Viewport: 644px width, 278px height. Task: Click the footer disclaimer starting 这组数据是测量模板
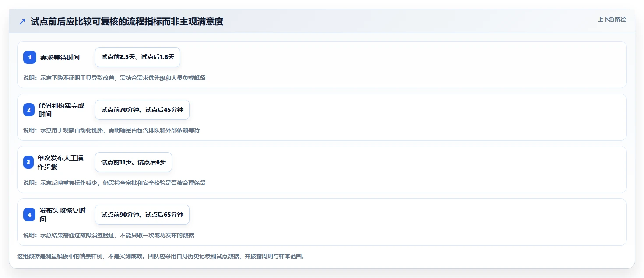[x=161, y=256]
